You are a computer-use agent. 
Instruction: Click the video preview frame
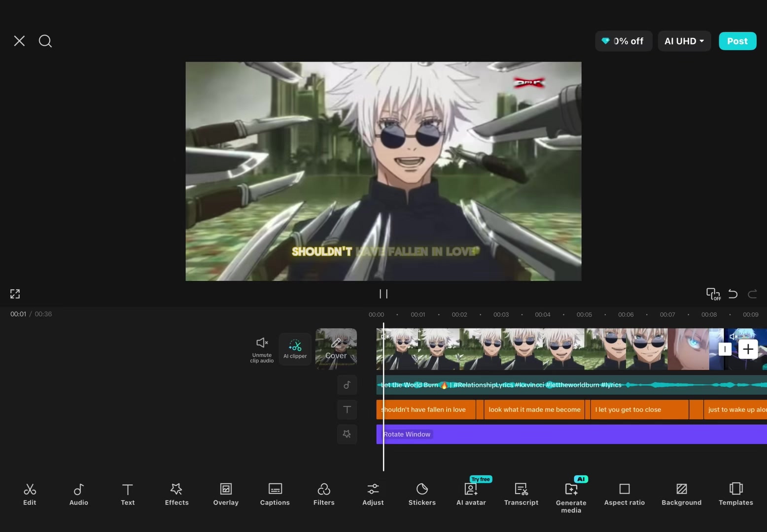tap(383, 171)
